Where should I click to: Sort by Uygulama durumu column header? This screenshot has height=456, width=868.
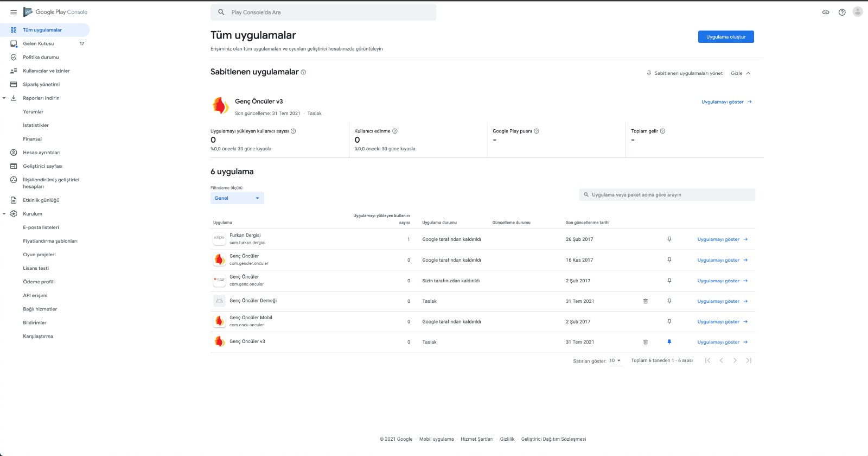(x=439, y=223)
